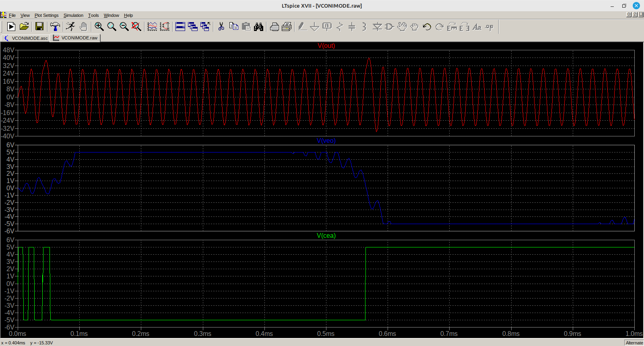Click the Undo arrow icon
This screenshot has width=644, height=346.
point(427,27)
